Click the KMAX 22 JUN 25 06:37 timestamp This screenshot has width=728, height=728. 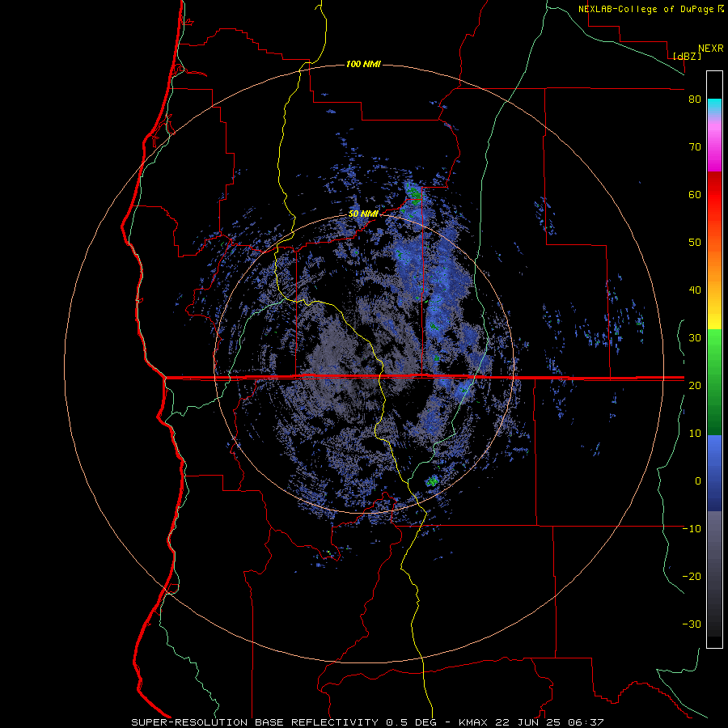[x=531, y=722]
